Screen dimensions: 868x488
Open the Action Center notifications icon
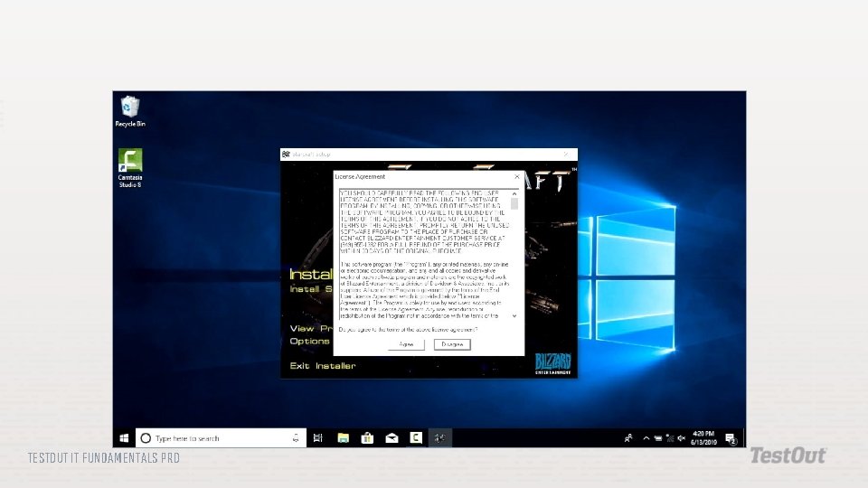(x=731, y=439)
